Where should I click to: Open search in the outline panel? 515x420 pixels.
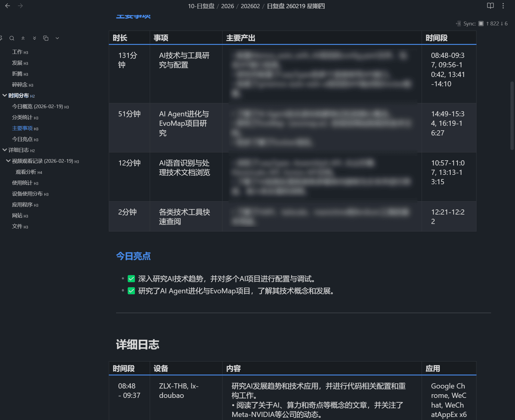point(12,38)
